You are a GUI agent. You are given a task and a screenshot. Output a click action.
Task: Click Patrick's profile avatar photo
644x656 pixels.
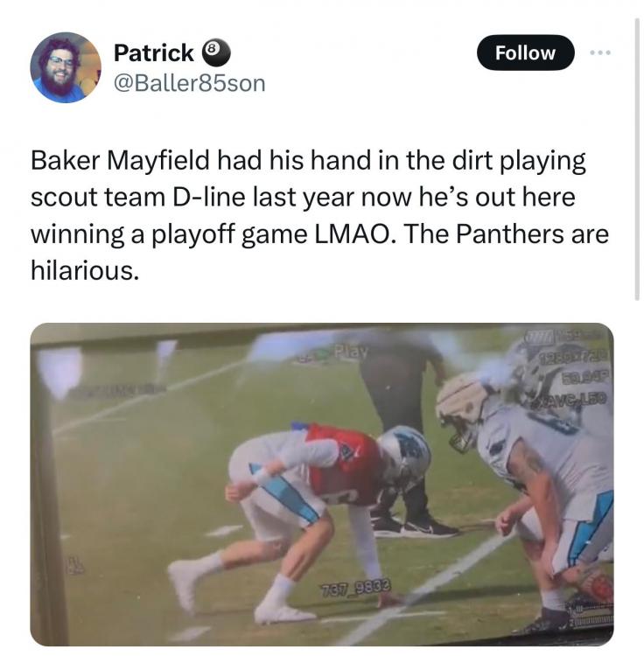tap(66, 67)
